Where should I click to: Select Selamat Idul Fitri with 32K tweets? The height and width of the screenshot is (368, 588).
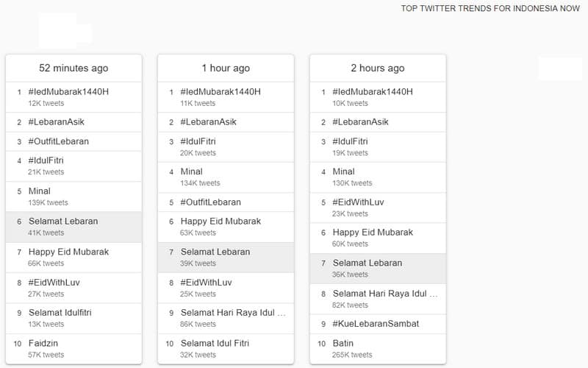[215, 343]
